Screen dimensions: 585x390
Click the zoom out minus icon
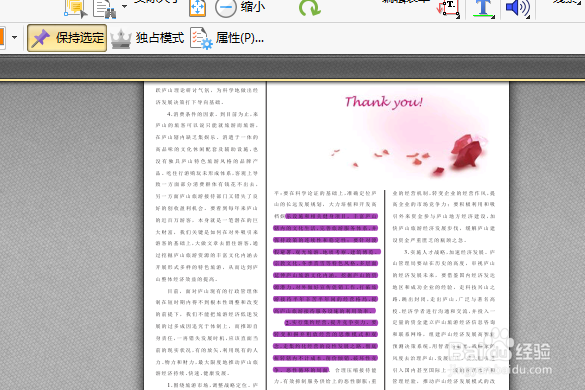point(225,7)
